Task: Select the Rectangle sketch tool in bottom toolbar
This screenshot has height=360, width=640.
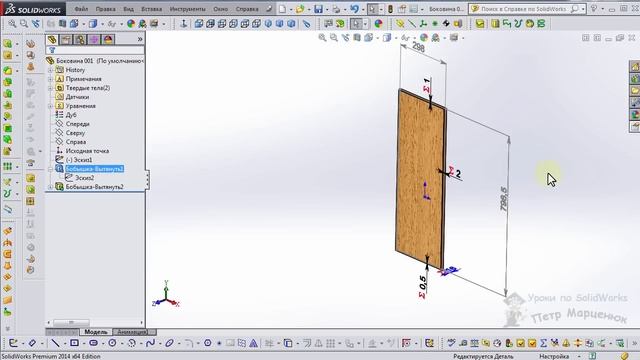Action: coord(74,343)
